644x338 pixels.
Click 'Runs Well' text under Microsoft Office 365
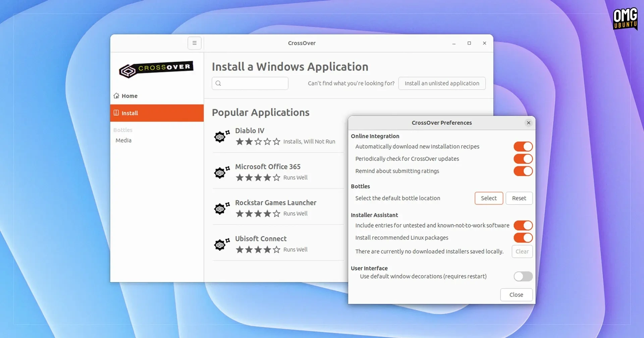[295, 177]
